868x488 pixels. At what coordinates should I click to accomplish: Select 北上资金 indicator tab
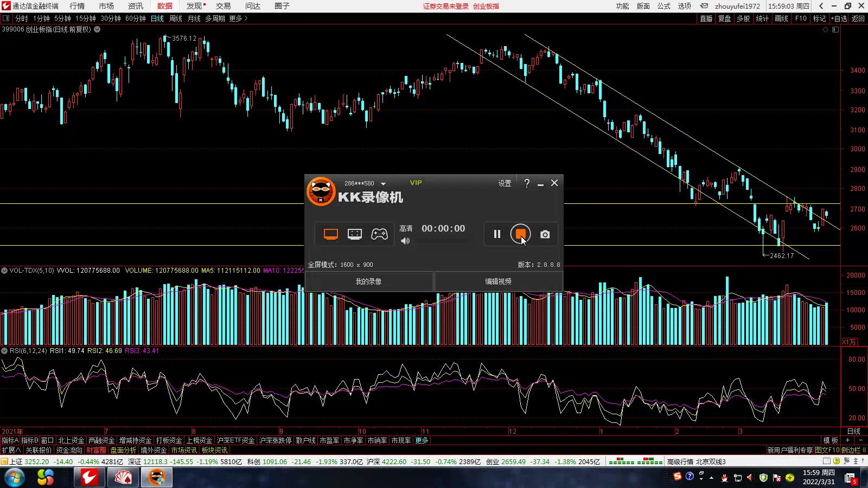pos(71,440)
